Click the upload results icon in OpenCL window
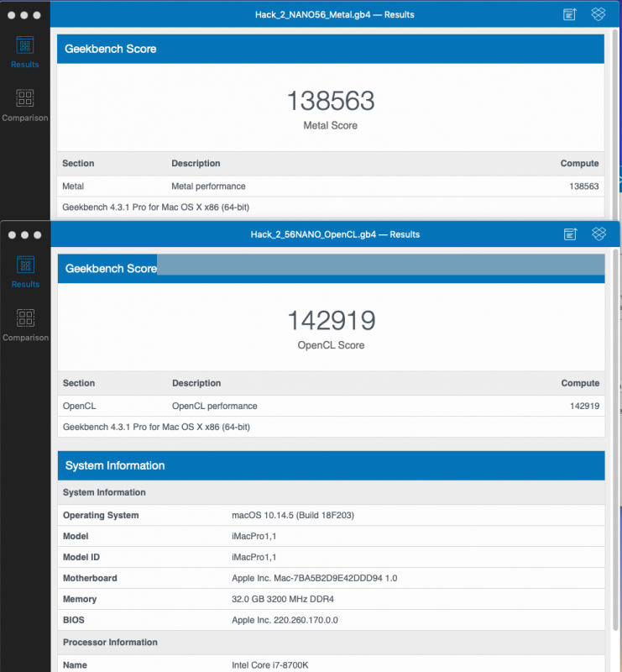Screen dimensions: 622x672 click(570, 234)
